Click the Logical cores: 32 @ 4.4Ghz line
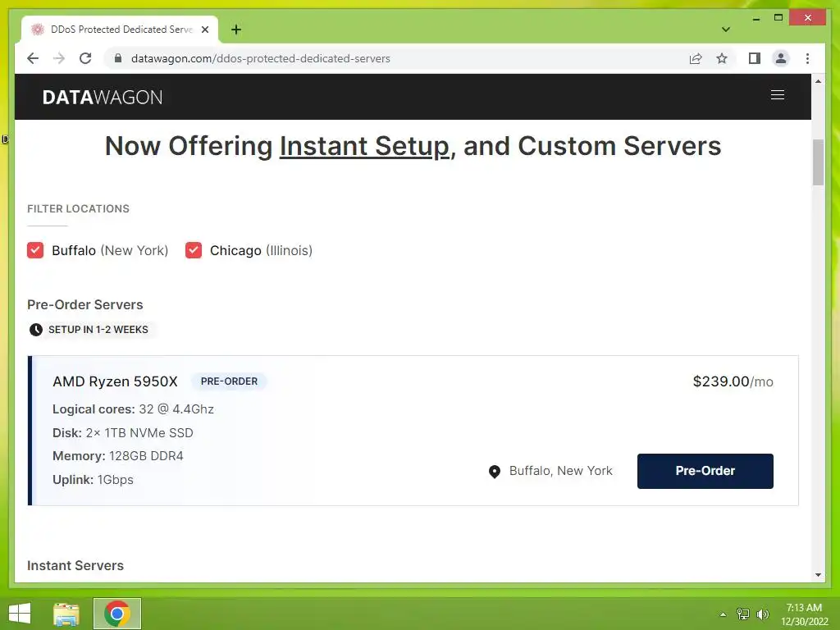 (133, 409)
